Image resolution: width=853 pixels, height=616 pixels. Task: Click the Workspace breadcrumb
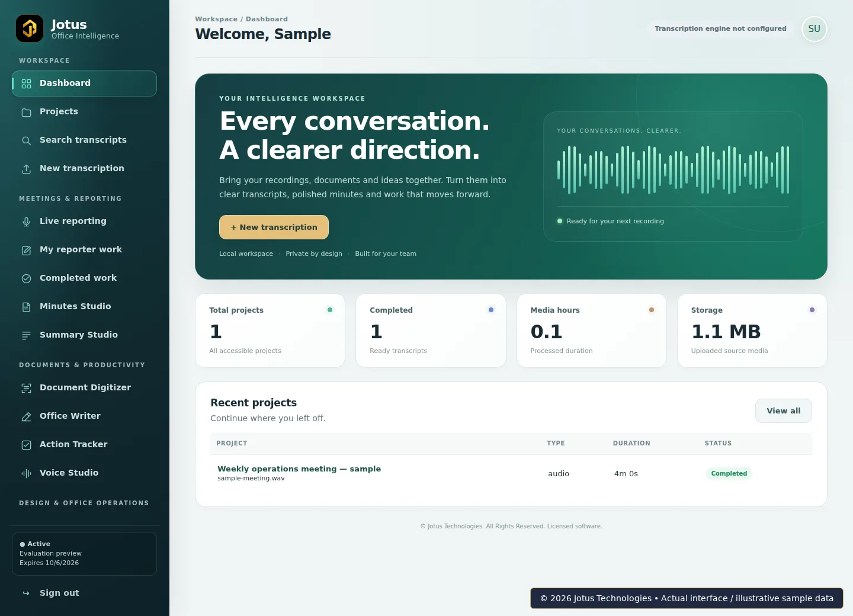click(x=216, y=19)
